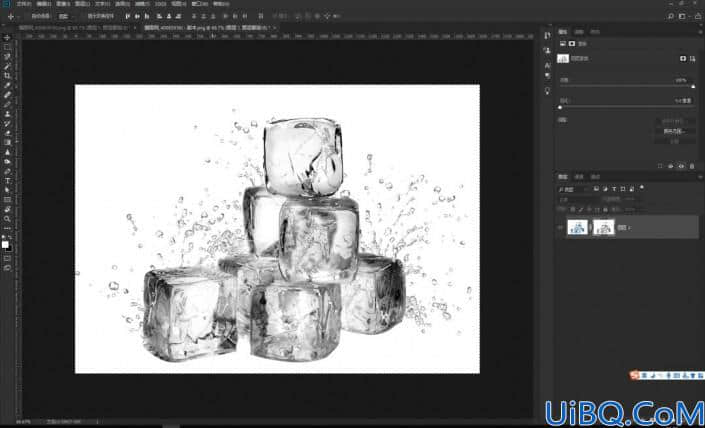The image size is (705, 428).
Task: Toggle the Auto-Select checkbox
Action: [x=28, y=16]
